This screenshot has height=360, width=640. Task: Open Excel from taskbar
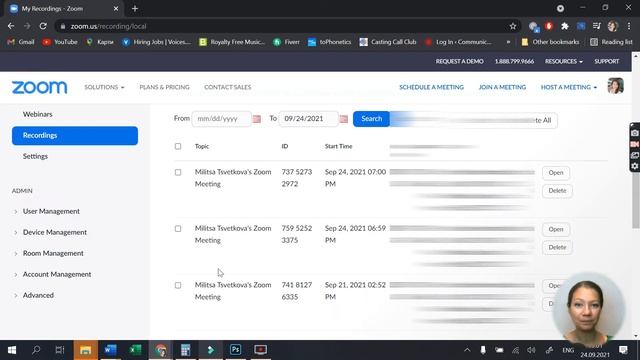click(x=135, y=350)
